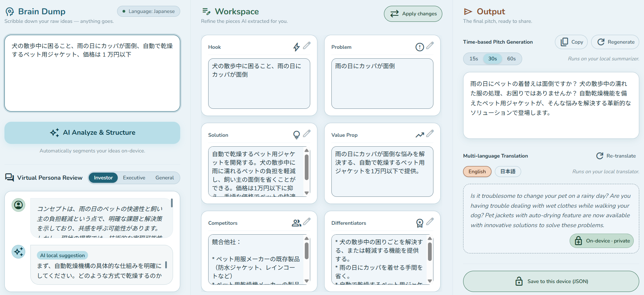
Task: Click the Hook text field
Action: pos(259,84)
